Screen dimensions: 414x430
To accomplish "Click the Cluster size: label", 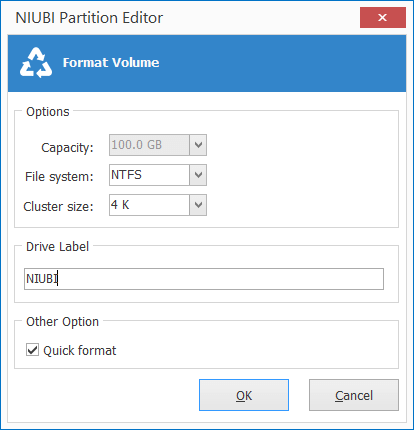I will coord(58,207).
